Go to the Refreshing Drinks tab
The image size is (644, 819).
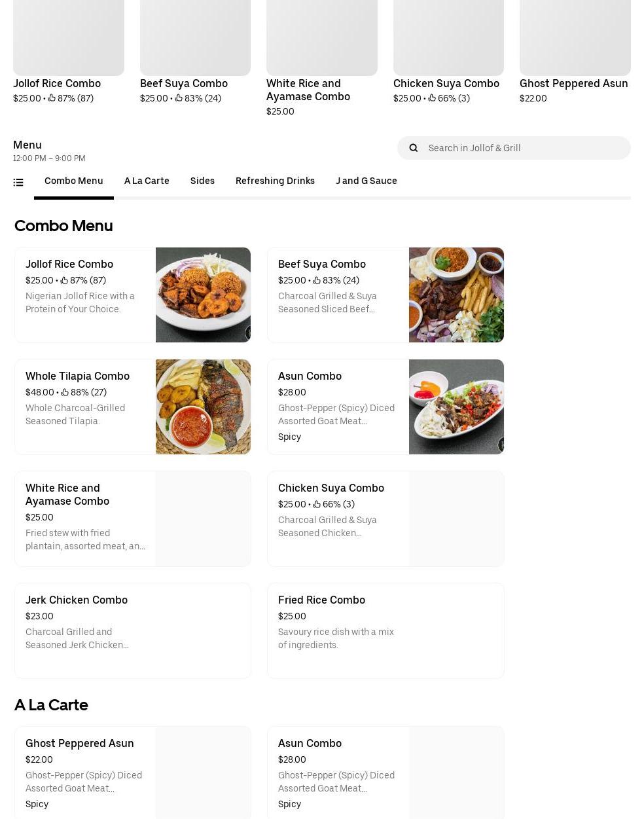(x=275, y=181)
